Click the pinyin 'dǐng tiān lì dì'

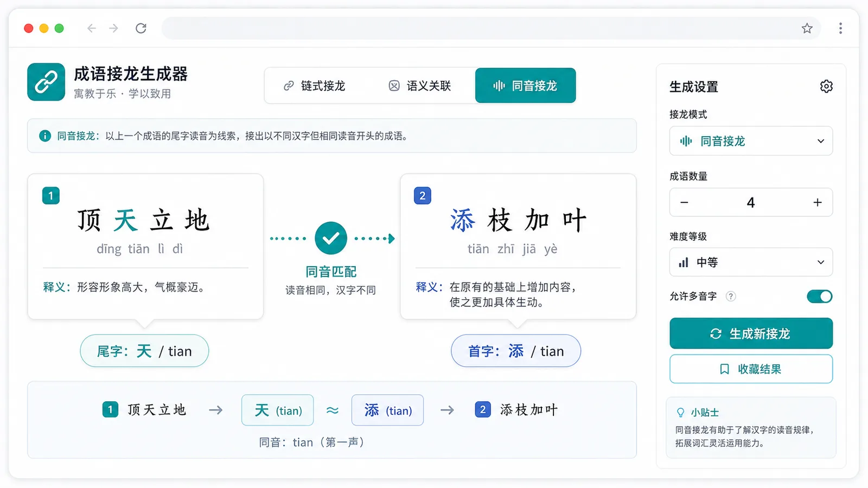[140, 249]
